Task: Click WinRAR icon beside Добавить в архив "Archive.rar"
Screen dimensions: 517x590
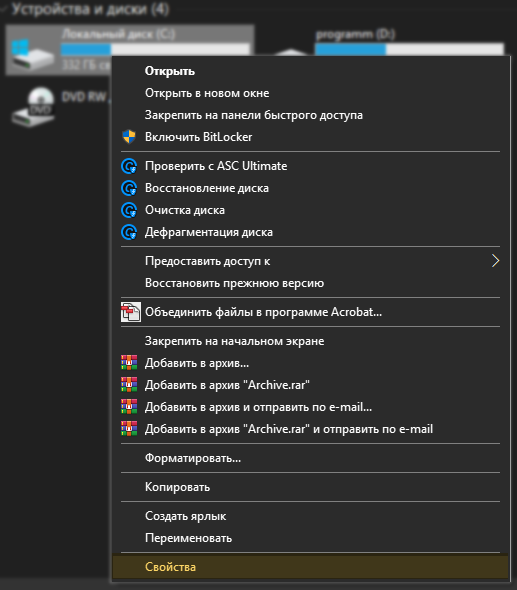Action: tap(129, 385)
